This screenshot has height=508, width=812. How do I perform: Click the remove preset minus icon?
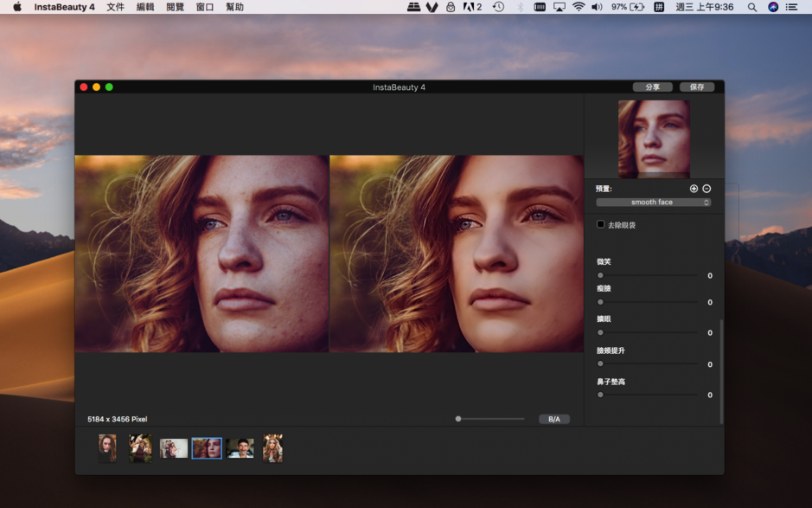(x=706, y=188)
